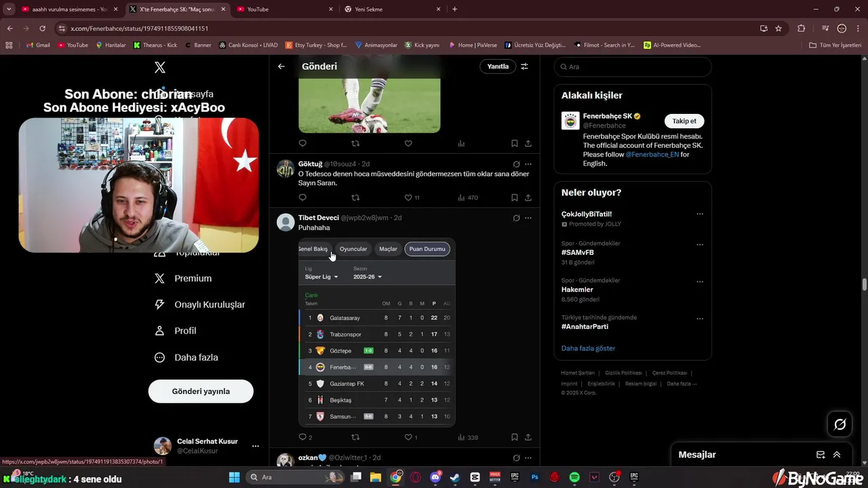Open more options for Hakemler trend
Viewport: 868px width, 488px height.
(700, 282)
